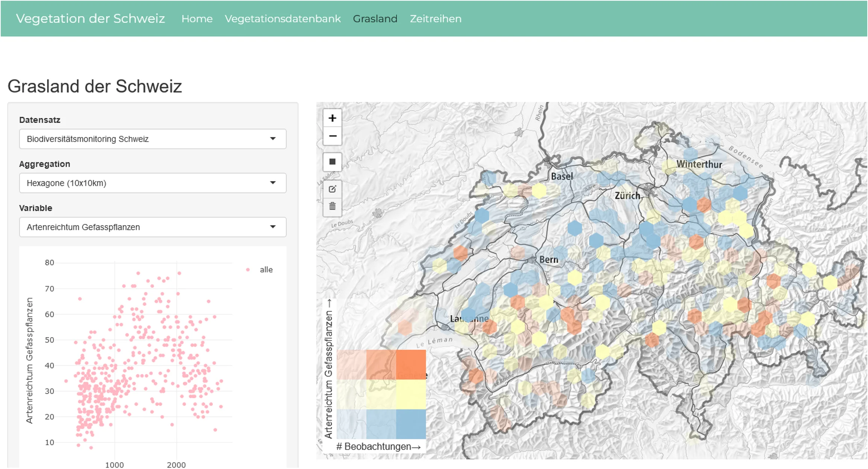
Task: Click the Zürich label on map
Action: [x=627, y=196]
